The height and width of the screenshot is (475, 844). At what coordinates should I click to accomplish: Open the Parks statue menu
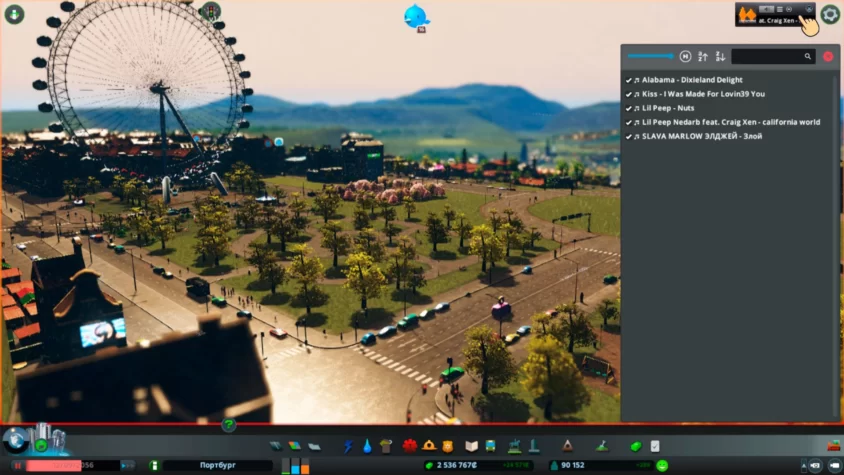click(515, 446)
